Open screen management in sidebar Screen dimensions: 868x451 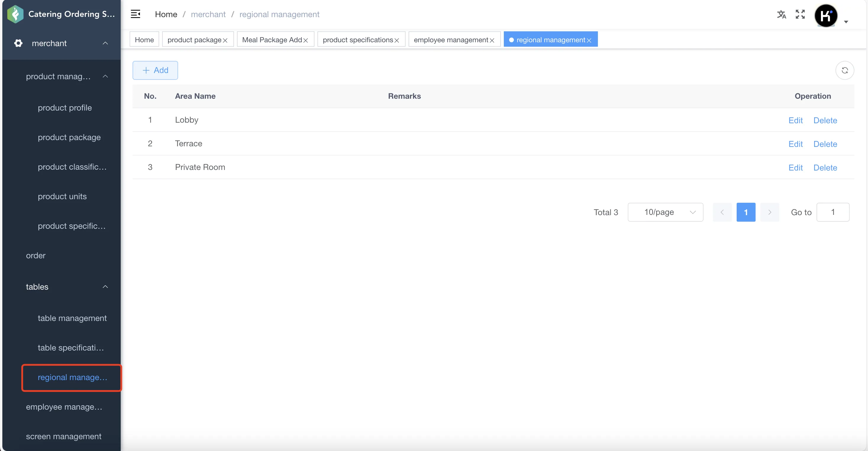click(63, 436)
